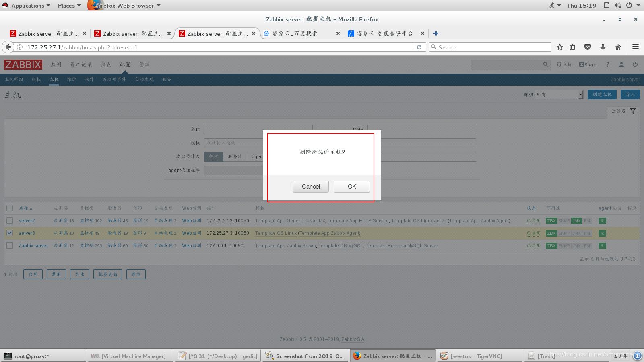Viewport: 644px width, 362px height.
Task: Open the 管理 top menu
Action: point(144,64)
